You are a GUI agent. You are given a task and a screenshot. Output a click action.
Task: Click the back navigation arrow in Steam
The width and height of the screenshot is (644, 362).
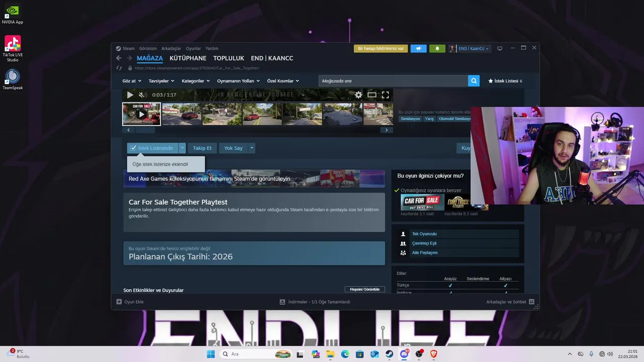[x=119, y=58]
